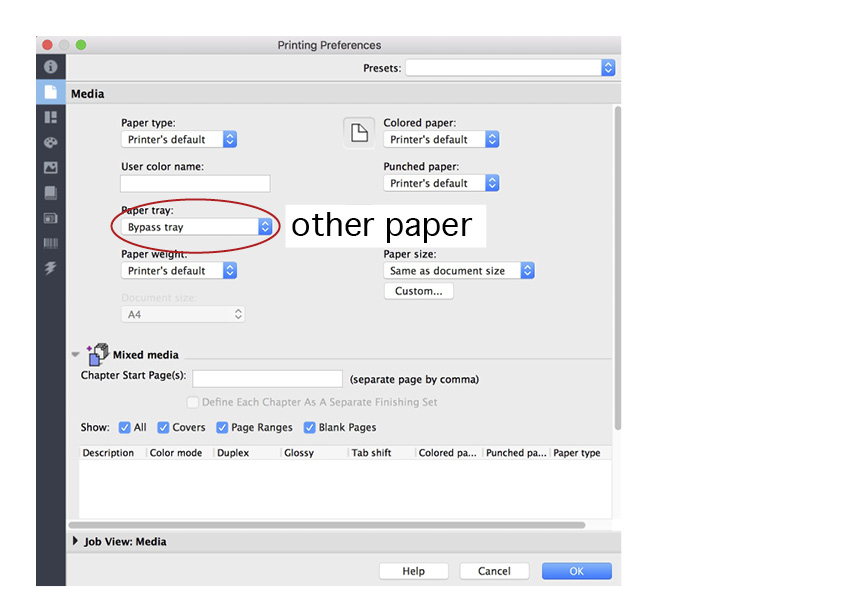Open the Paper tray dropdown showing Bypass tray
The height and width of the screenshot is (595, 842).
[x=197, y=227]
